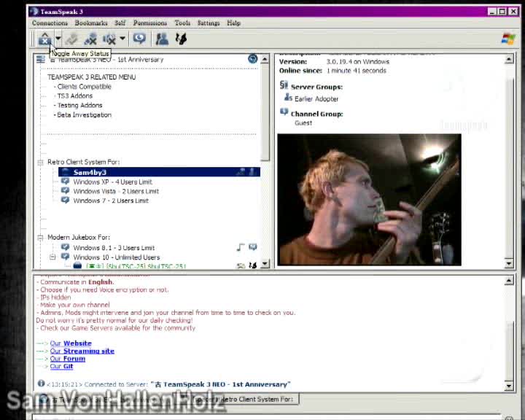Select Windows Vista - 2 Users Limit
This screenshot has height=420, width=525.
[116, 191]
